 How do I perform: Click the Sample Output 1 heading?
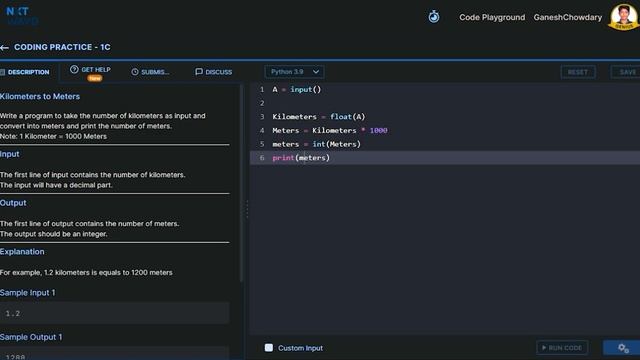[x=31, y=337]
